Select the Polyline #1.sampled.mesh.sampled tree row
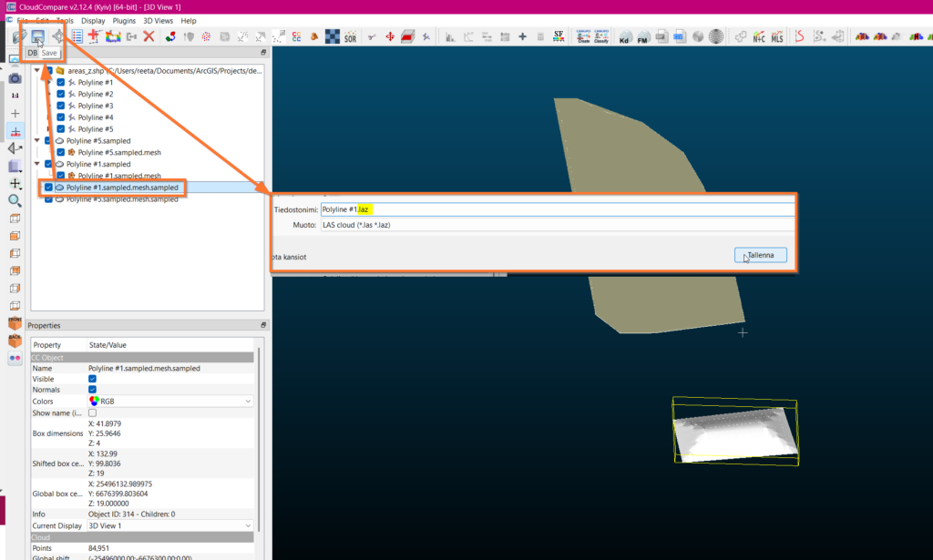Image resolution: width=933 pixels, height=560 pixels. coord(122,188)
